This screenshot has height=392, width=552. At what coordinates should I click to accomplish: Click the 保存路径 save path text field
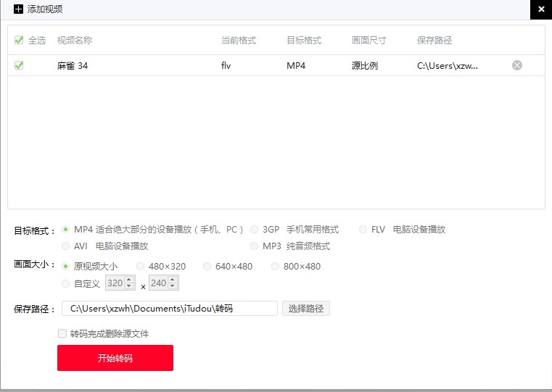[x=170, y=309]
